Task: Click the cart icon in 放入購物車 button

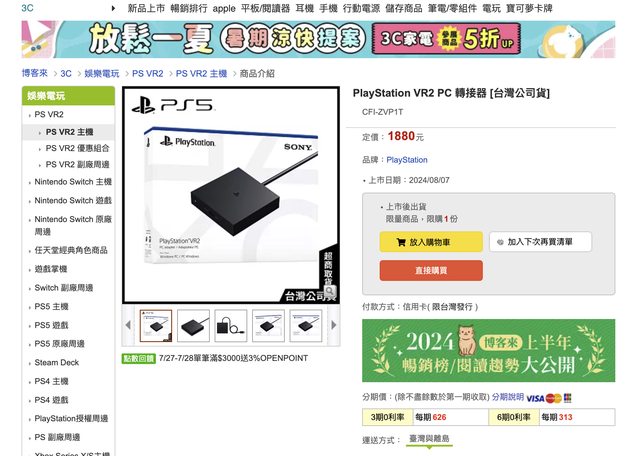Action: pos(401,242)
